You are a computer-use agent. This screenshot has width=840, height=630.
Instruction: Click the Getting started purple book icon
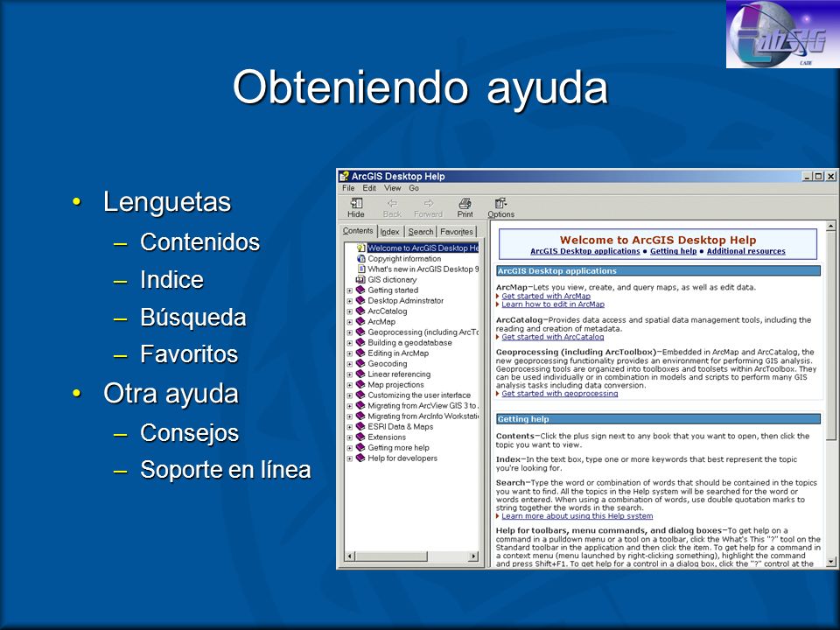point(360,290)
